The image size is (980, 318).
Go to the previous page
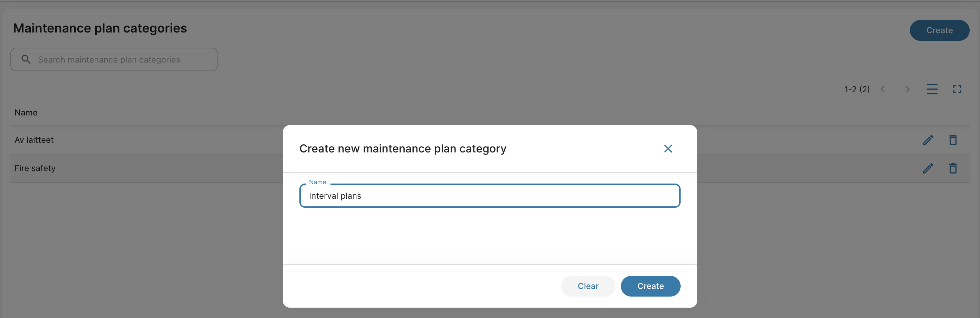[883, 89]
